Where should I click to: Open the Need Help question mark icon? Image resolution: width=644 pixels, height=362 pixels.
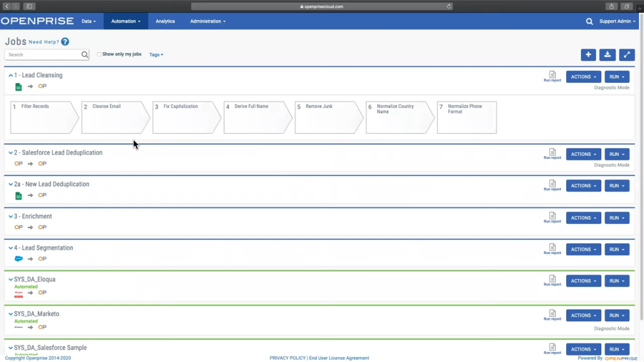click(x=65, y=42)
